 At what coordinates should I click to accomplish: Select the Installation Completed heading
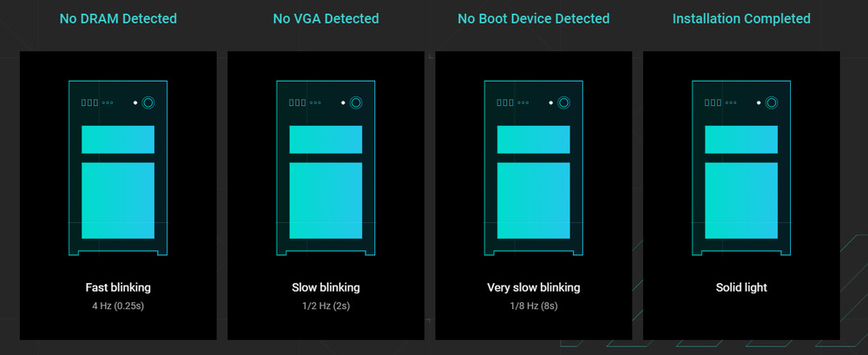tap(741, 18)
